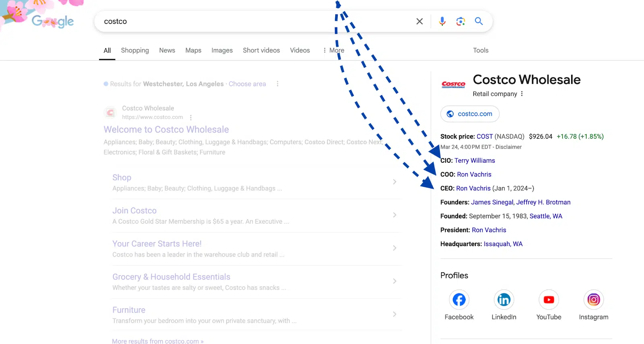Open Costco's LinkedIn profile
The height and width of the screenshot is (344, 644).
[504, 305]
